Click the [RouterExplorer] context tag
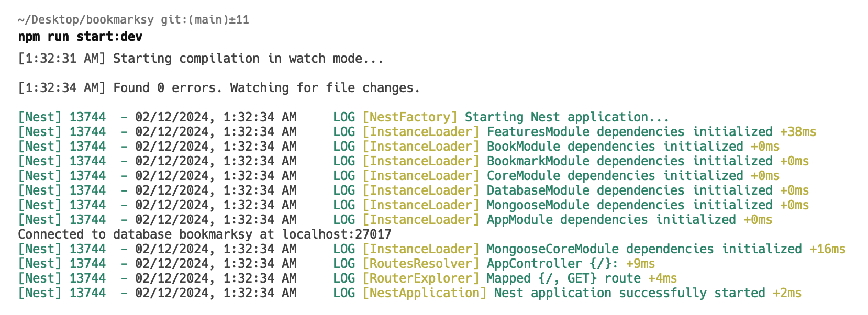The image size is (868, 315). point(421,278)
